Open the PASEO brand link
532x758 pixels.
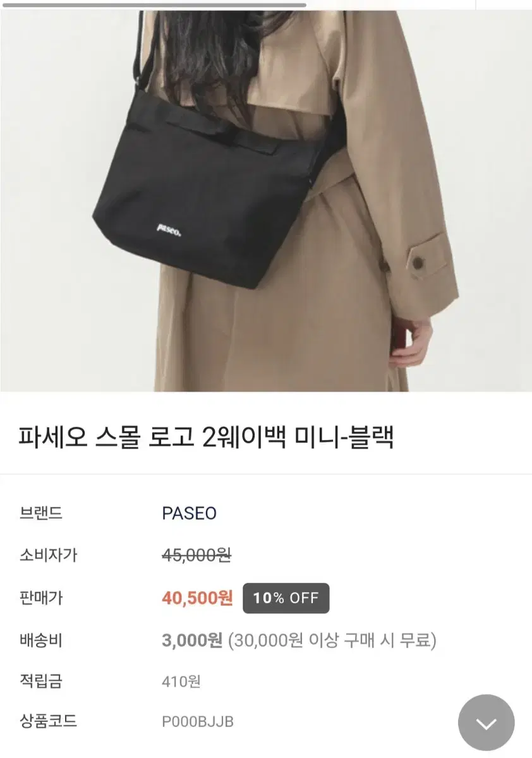(x=190, y=514)
